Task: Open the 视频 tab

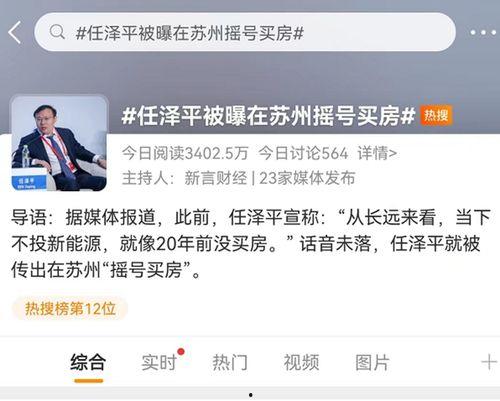Action: [x=301, y=362]
